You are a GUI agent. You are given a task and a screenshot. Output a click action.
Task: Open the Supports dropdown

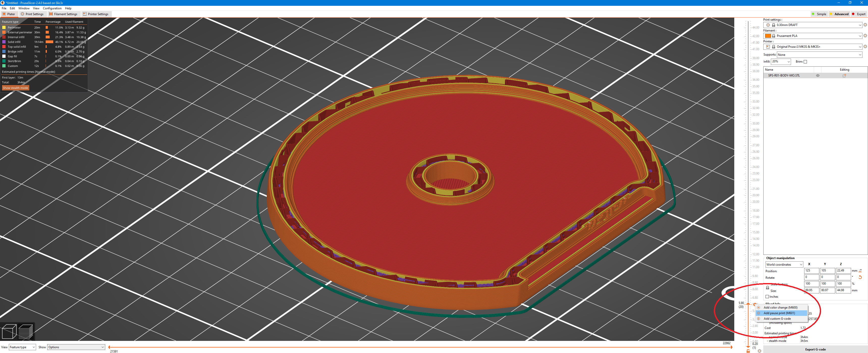(x=819, y=55)
